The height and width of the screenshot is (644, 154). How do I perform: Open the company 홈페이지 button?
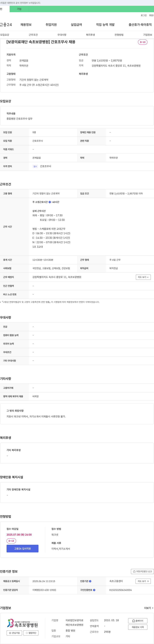[138, 620]
